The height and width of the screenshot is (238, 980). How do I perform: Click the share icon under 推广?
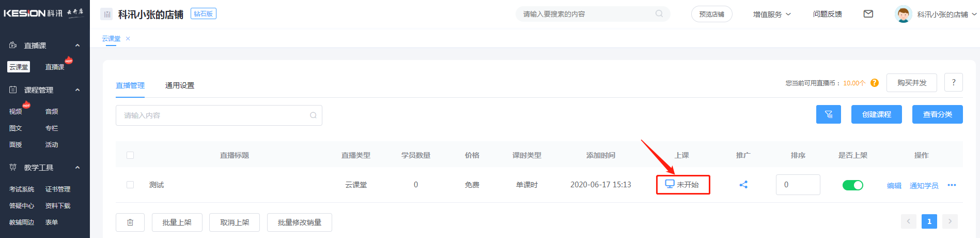coord(743,185)
